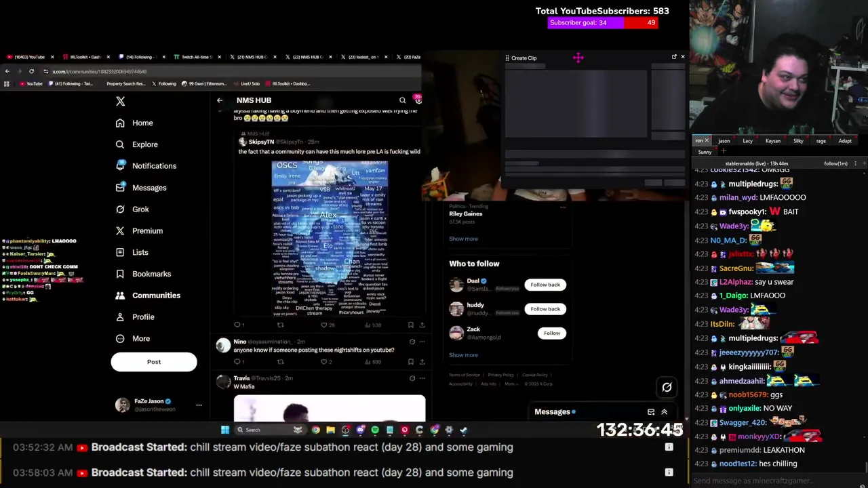Open the floating Grok button
The image size is (868, 488).
pos(667,388)
